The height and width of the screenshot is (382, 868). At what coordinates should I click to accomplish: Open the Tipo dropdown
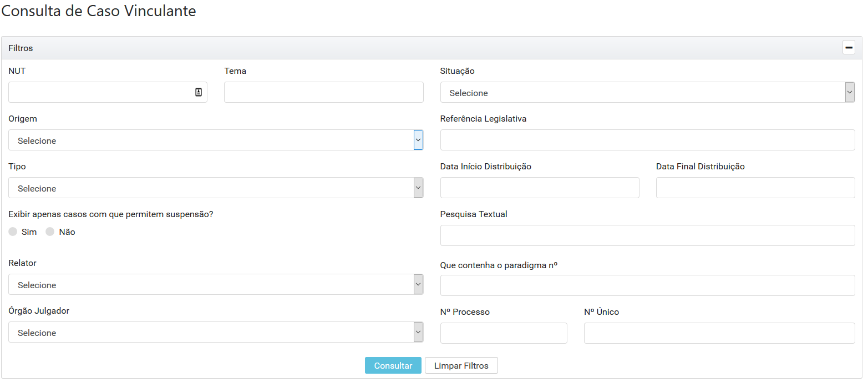point(216,188)
